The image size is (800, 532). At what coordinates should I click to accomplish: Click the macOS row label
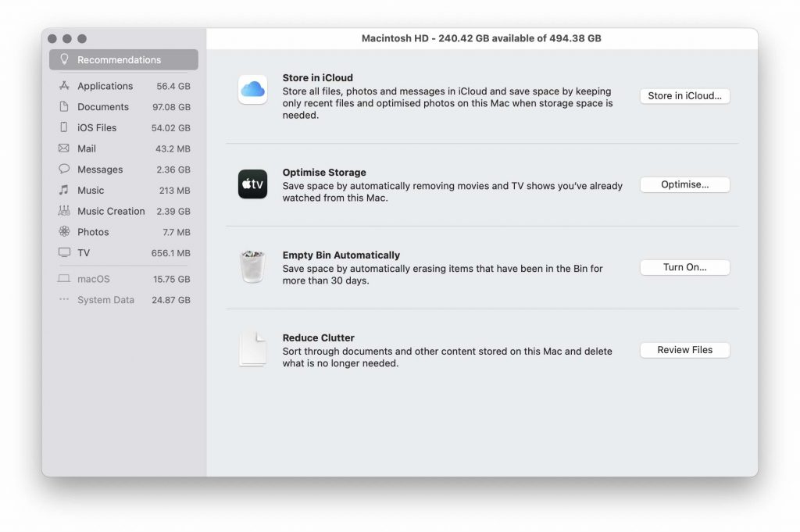(94, 279)
